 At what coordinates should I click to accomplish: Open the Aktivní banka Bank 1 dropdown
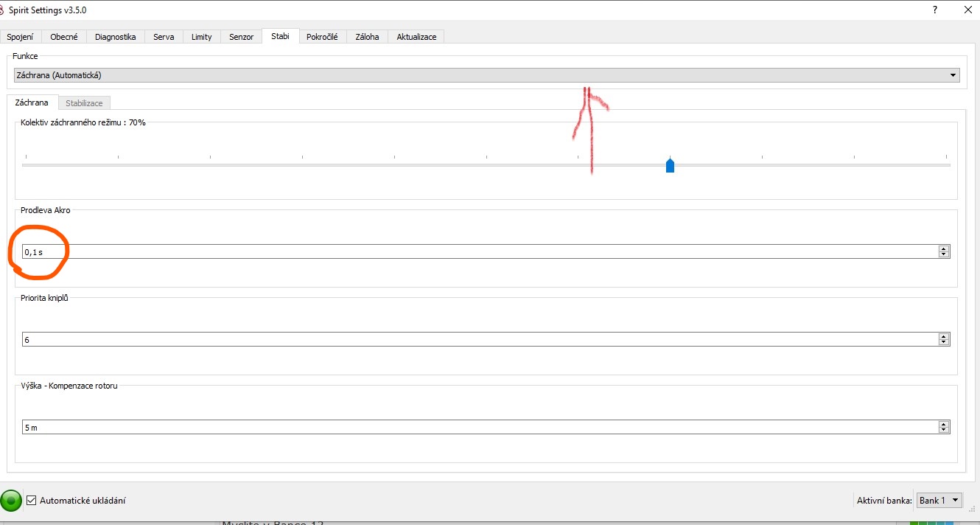click(x=939, y=501)
